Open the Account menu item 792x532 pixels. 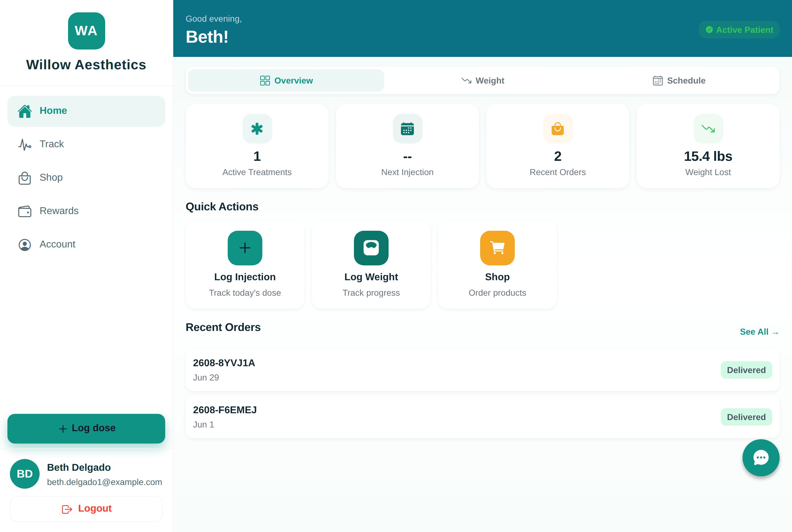(x=86, y=245)
